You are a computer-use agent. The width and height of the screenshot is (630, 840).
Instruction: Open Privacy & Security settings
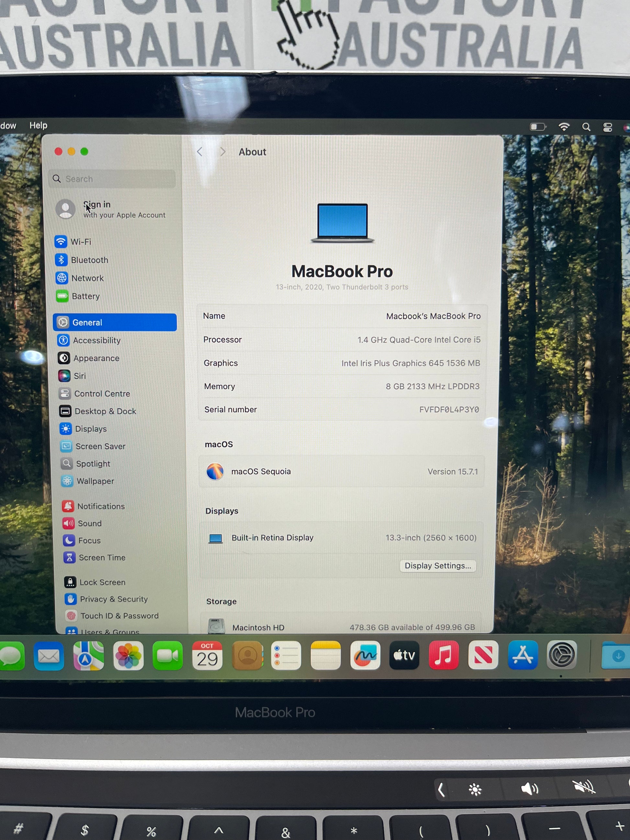(113, 599)
